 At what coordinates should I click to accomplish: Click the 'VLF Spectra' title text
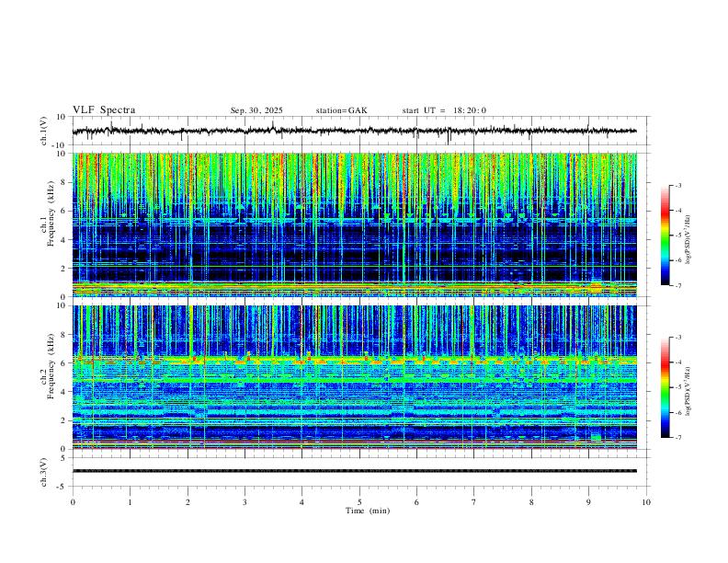pos(104,110)
